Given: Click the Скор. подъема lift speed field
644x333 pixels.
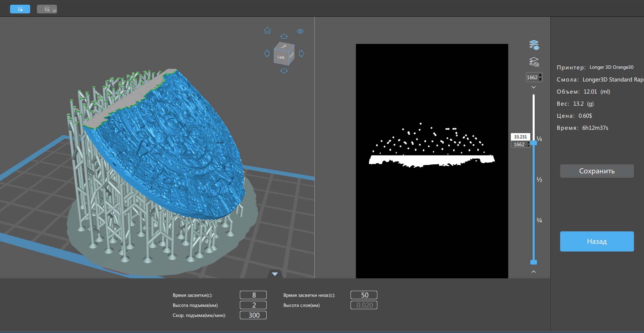Looking at the screenshot, I should tap(253, 315).
